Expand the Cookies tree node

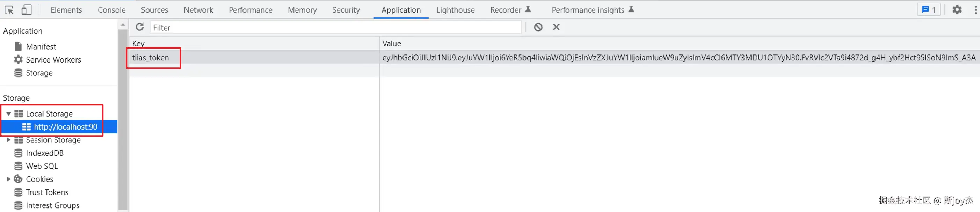[x=8, y=179]
